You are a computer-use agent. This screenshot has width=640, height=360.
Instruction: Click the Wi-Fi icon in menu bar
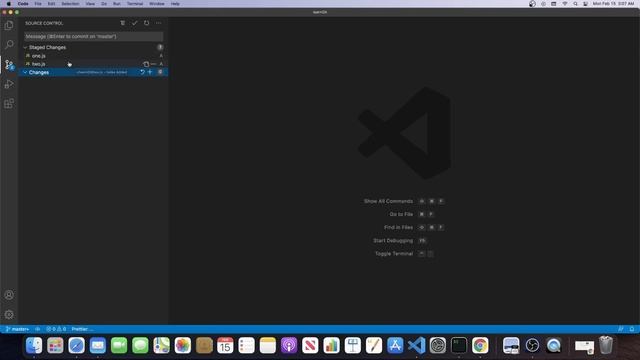[x=564, y=4]
